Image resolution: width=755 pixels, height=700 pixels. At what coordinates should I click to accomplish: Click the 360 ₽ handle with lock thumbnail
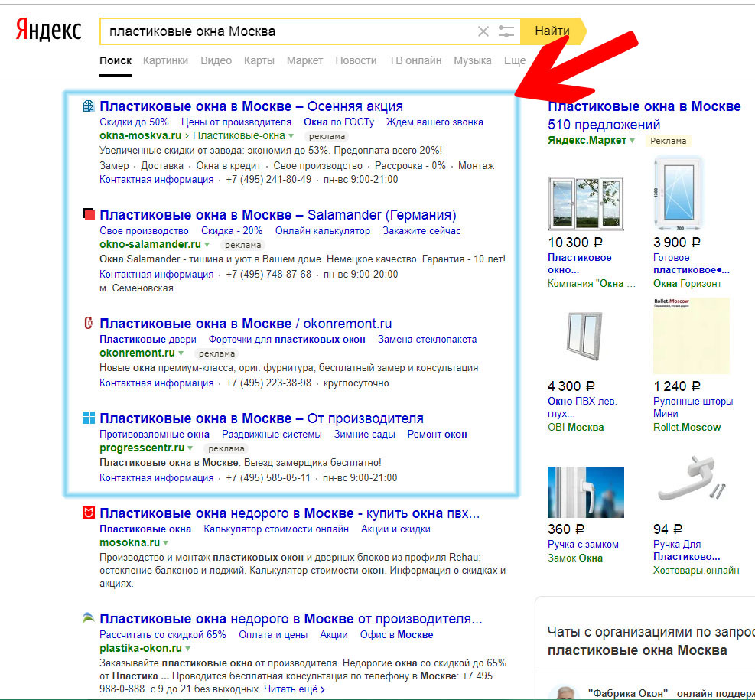click(x=586, y=492)
